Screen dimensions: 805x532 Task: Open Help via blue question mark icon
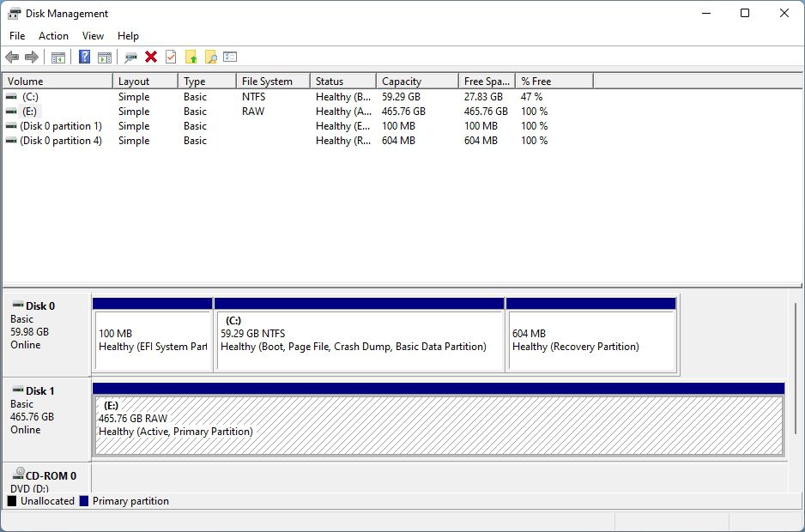[x=84, y=57]
